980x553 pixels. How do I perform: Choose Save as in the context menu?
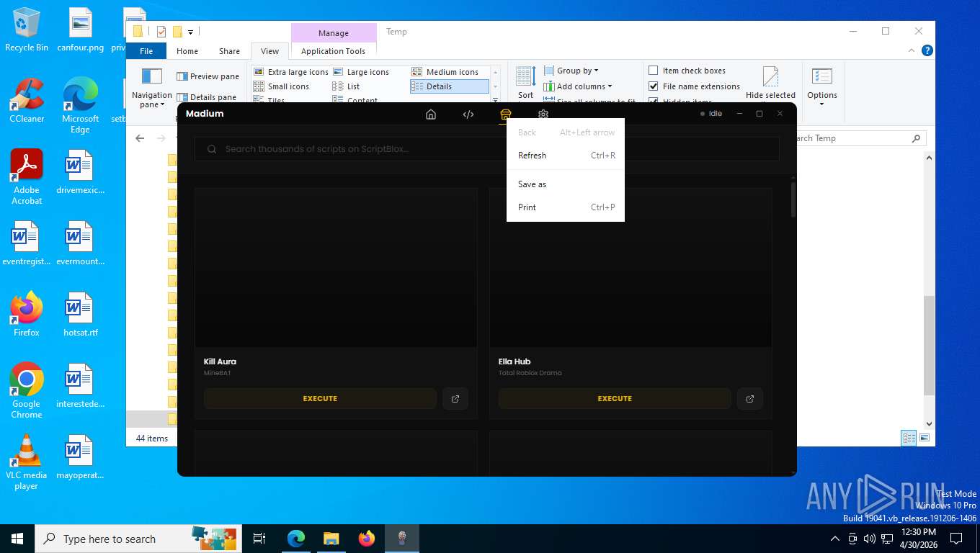coord(566,184)
